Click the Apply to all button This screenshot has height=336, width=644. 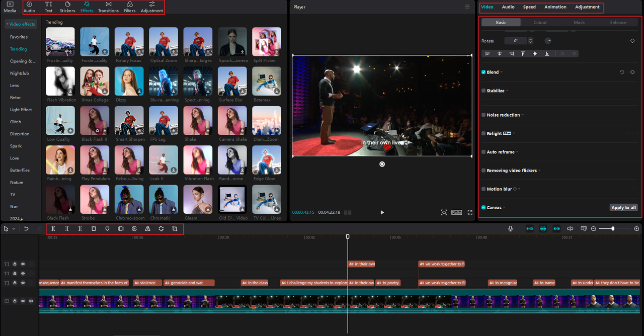click(x=623, y=207)
